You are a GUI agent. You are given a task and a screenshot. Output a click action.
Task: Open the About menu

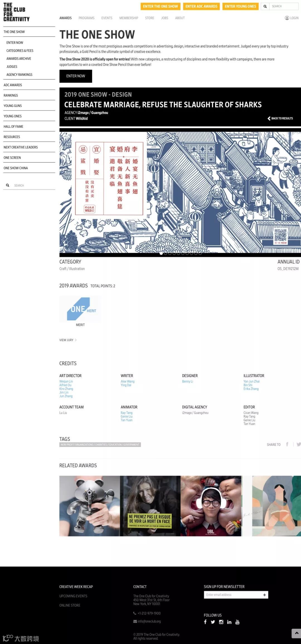(x=180, y=18)
